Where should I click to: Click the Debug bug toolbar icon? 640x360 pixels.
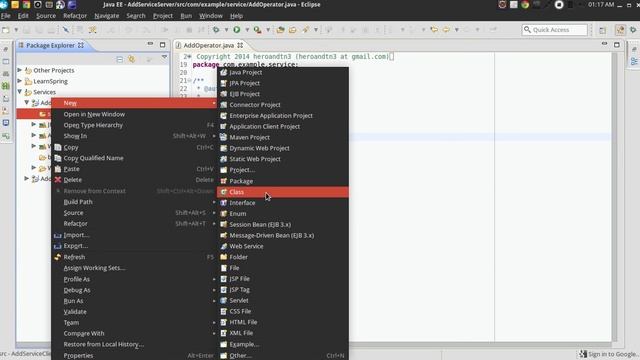216,29
